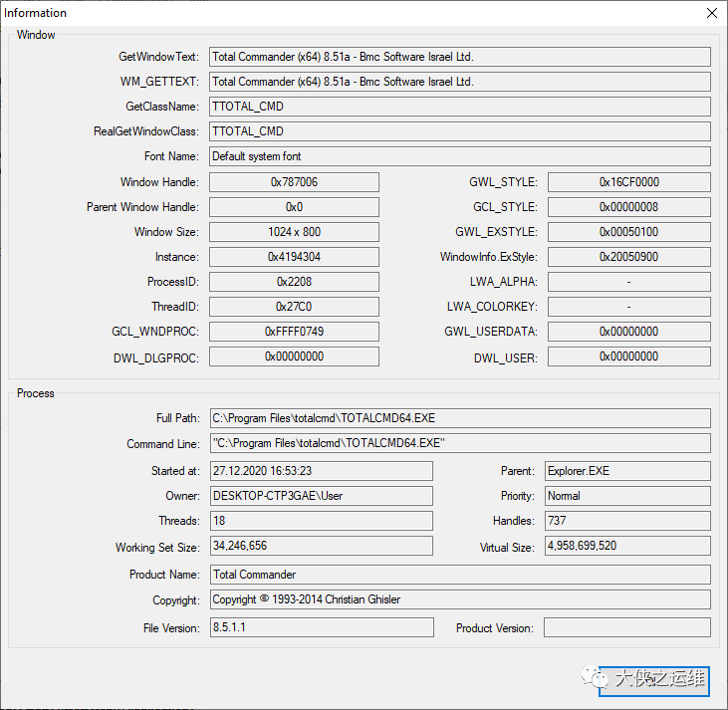Click Window Handle value 0x787006
Screen dimensions: 728x710
[x=294, y=182]
